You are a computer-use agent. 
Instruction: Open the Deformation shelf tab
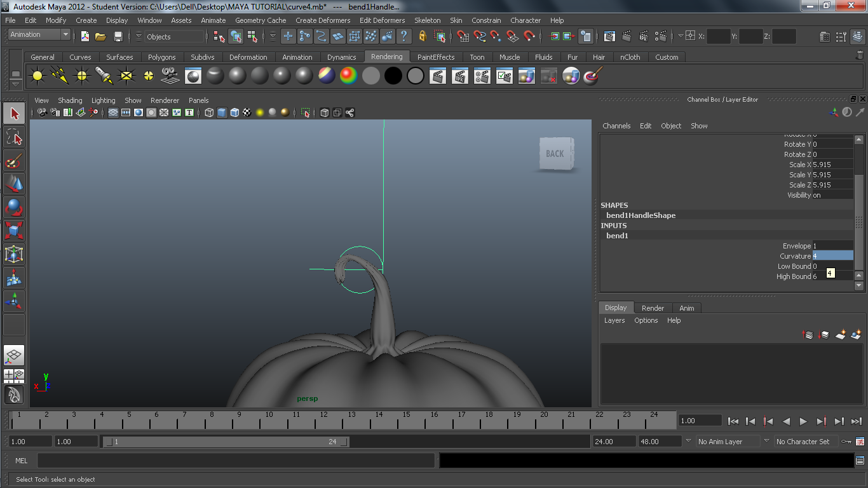tap(248, 57)
